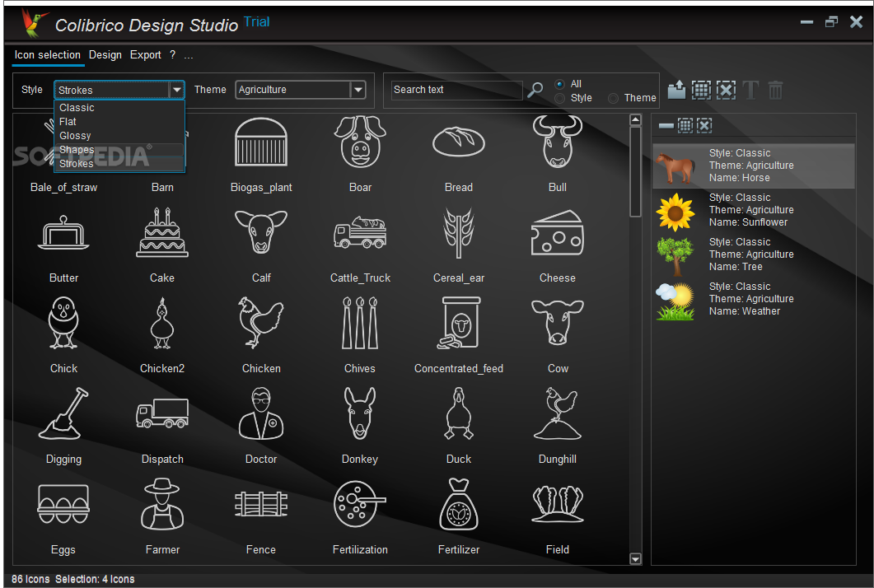
Task: Pick the Butter icon
Action: (63, 233)
